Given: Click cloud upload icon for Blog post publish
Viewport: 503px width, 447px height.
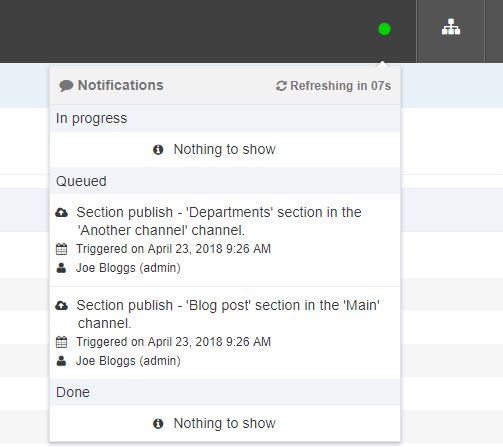Looking at the screenshot, I should pyautogui.click(x=62, y=305).
